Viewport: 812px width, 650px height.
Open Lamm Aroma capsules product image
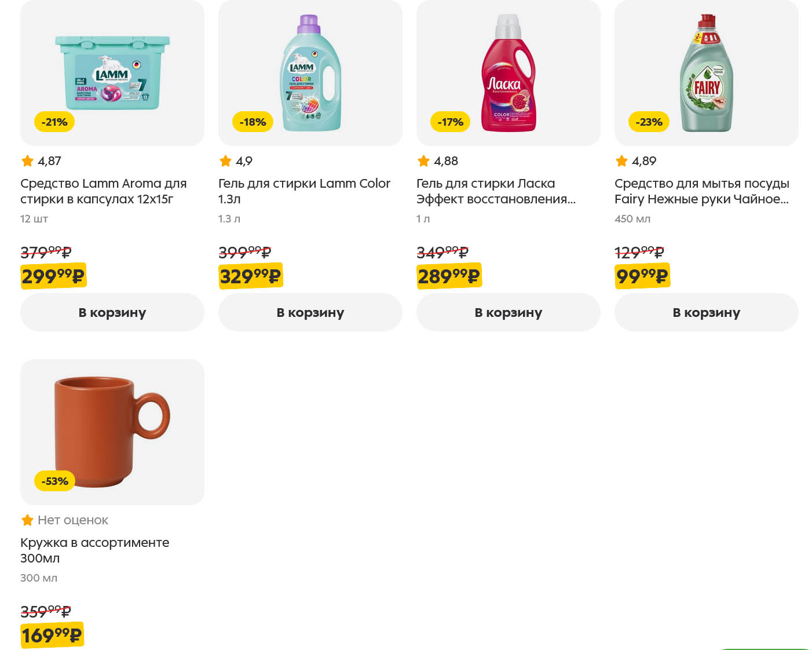(x=112, y=72)
